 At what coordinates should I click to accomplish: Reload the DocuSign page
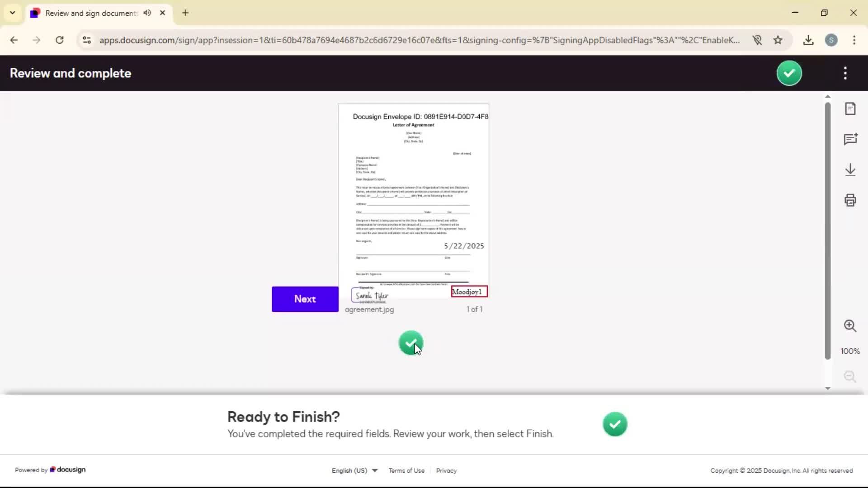pos(59,40)
